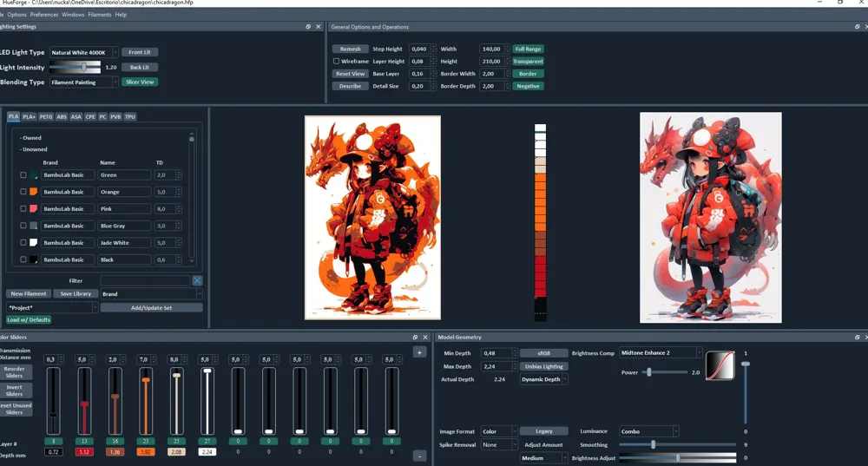
Task: Click the Reset View button
Action: point(351,74)
